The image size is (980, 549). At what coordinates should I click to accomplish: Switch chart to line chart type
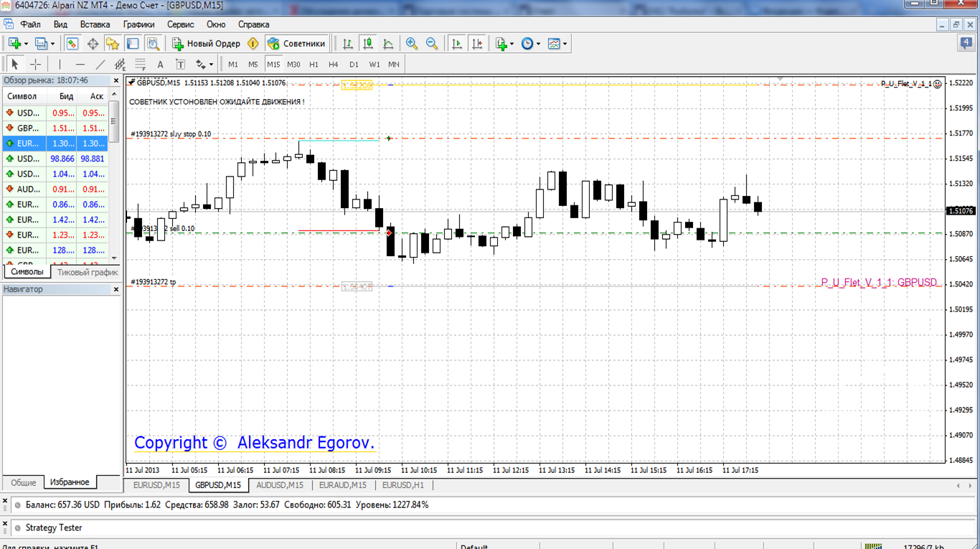pos(388,44)
